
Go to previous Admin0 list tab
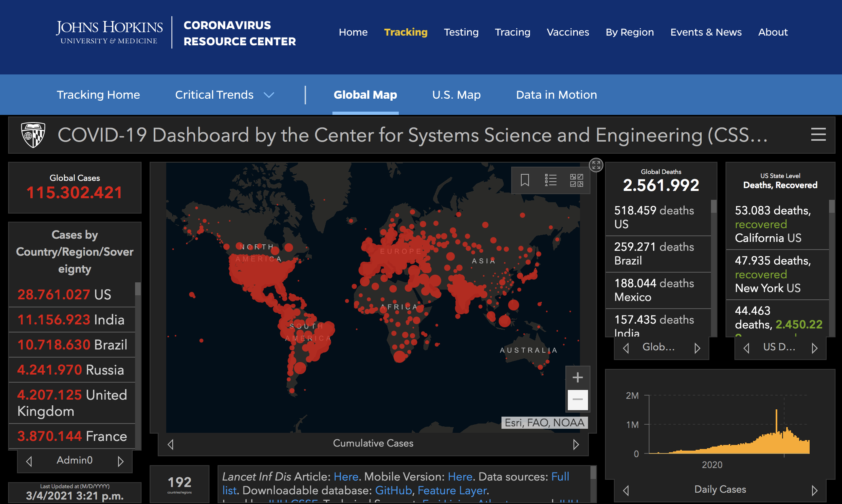coord(29,461)
